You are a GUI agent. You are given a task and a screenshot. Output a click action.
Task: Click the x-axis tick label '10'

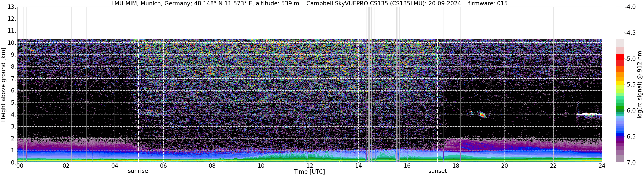coord(261,166)
